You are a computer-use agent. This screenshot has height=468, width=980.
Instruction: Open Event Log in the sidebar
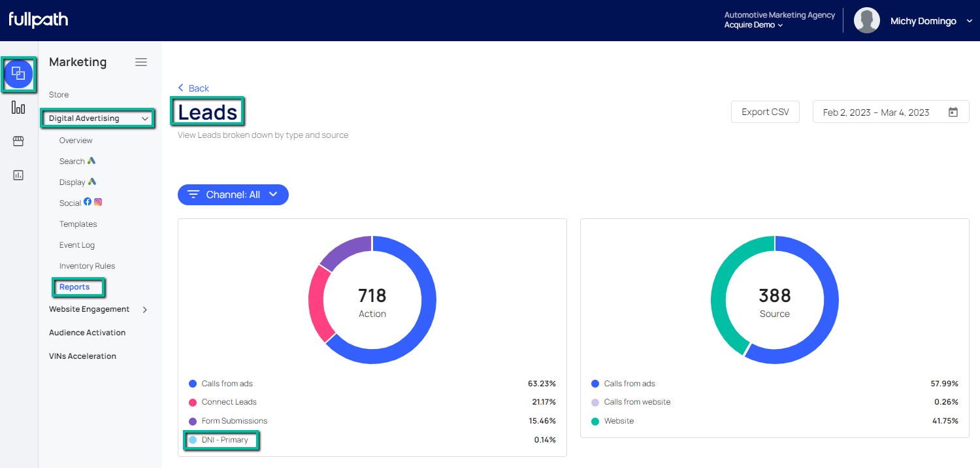click(x=77, y=245)
